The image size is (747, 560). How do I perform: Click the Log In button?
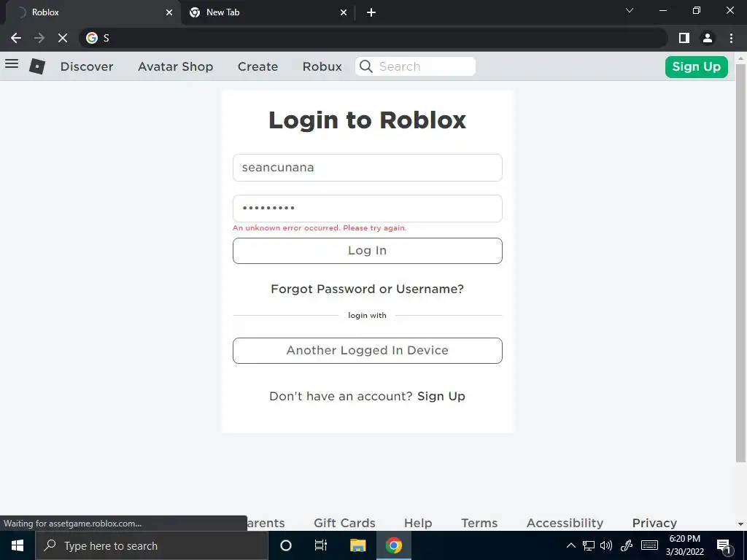(368, 251)
